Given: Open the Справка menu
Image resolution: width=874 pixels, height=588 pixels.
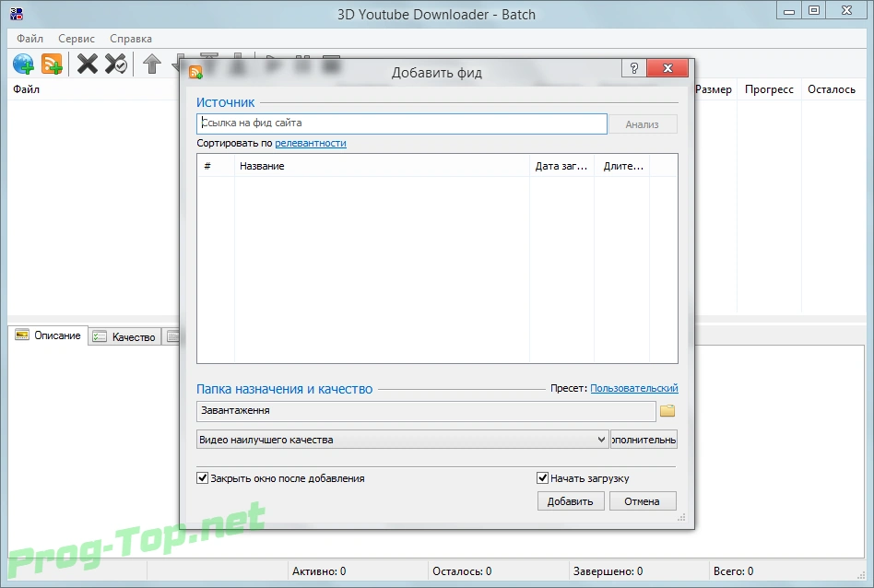Looking at the screenshot, I should [x=130, y=39].
